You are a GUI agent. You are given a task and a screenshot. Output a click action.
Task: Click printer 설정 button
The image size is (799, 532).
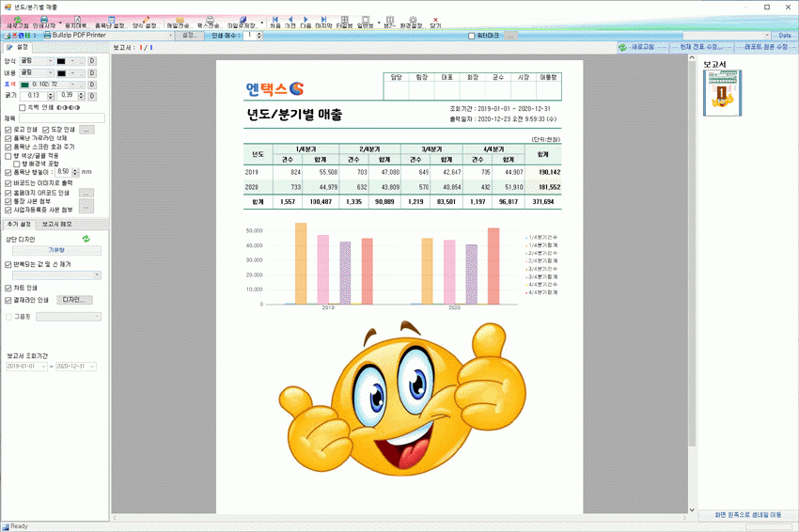[190, 35]
